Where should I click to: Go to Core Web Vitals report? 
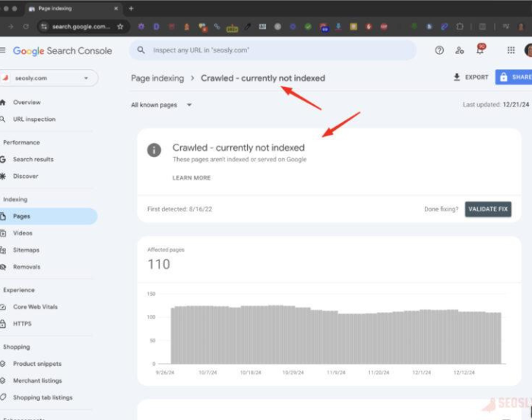click(x=35, y=307)
